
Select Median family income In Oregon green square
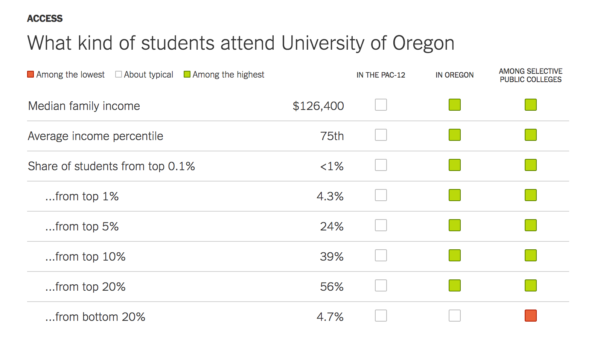tap(455, 105)
